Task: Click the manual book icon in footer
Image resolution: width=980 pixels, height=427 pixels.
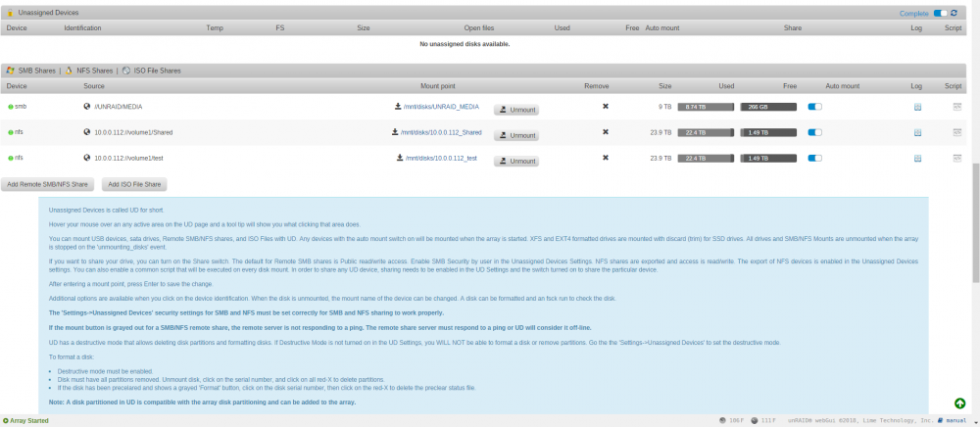Action: [941, 421]
